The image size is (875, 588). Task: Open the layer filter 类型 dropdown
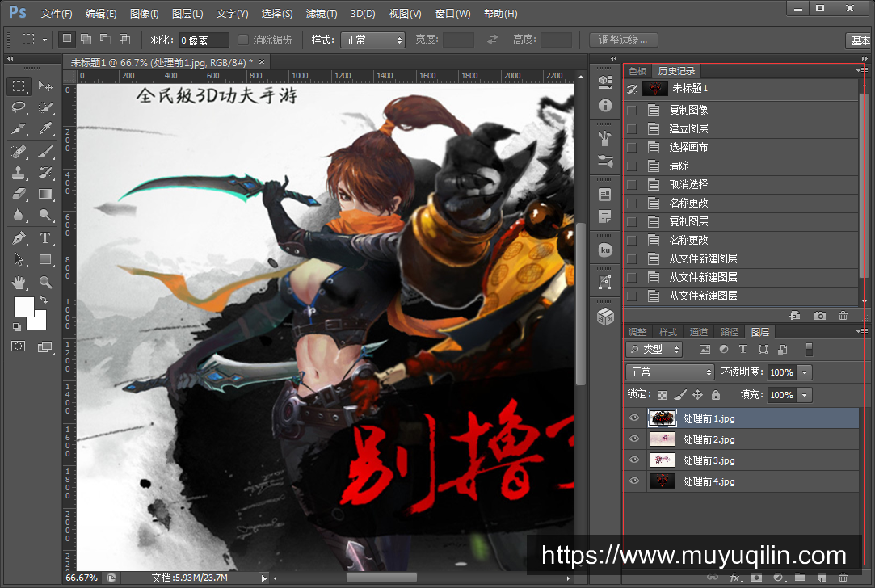click(x=654, y=349)
